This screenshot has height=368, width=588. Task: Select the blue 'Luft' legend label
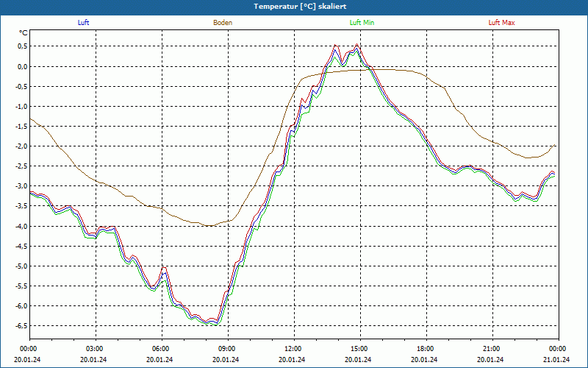tap(83, 23)
